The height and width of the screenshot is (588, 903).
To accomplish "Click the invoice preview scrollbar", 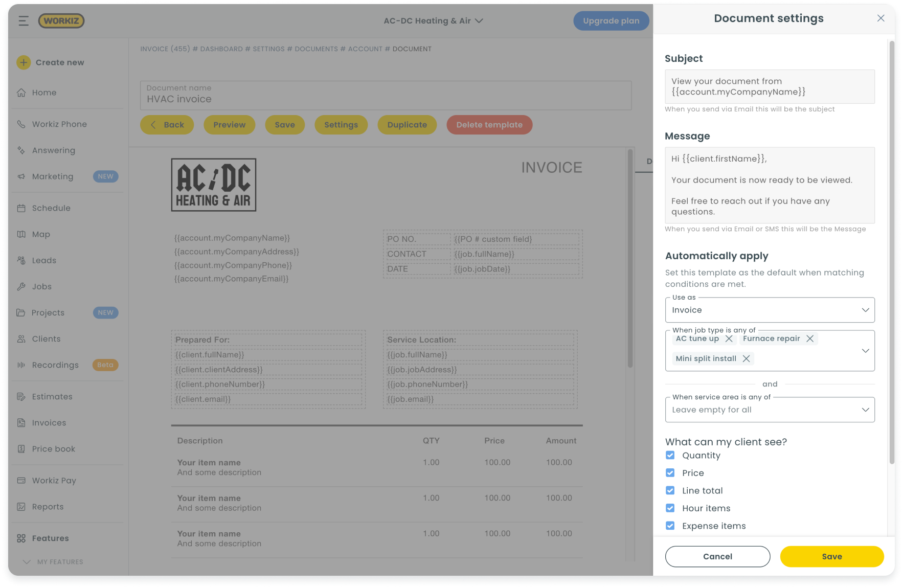I will [x=630, y=258].
